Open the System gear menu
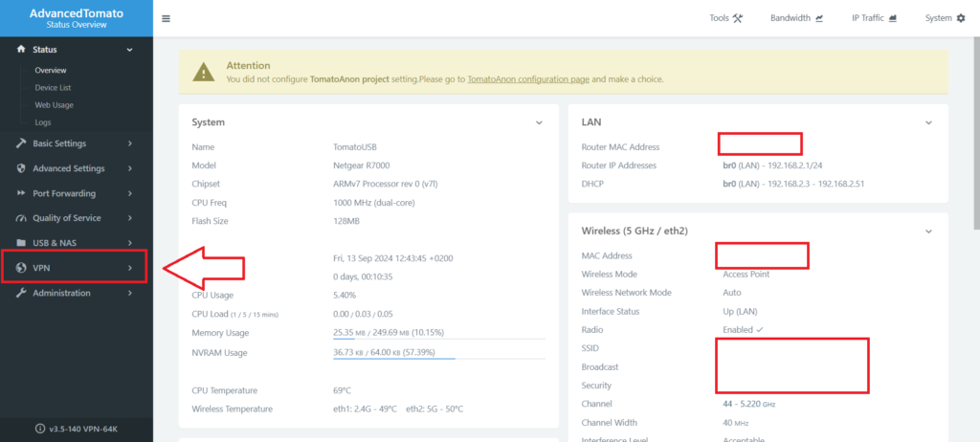Viewport: 980px width, 442px height. [960, 18]
